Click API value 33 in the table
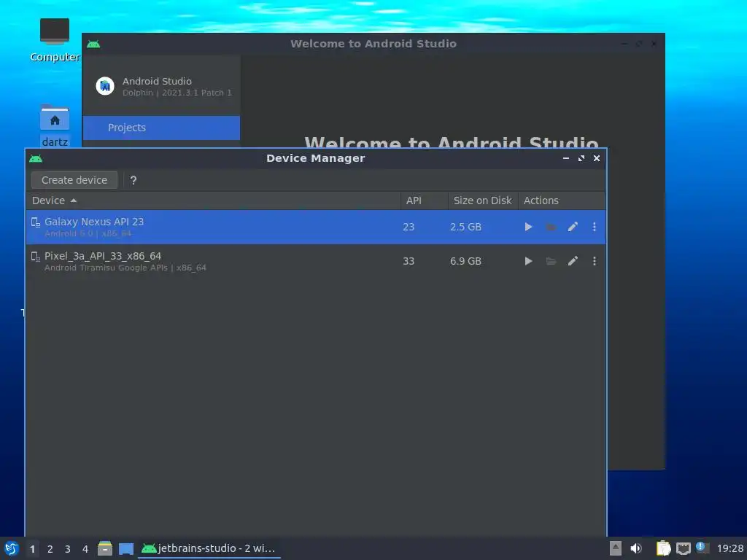747x560 pixels. click(409, 261)
